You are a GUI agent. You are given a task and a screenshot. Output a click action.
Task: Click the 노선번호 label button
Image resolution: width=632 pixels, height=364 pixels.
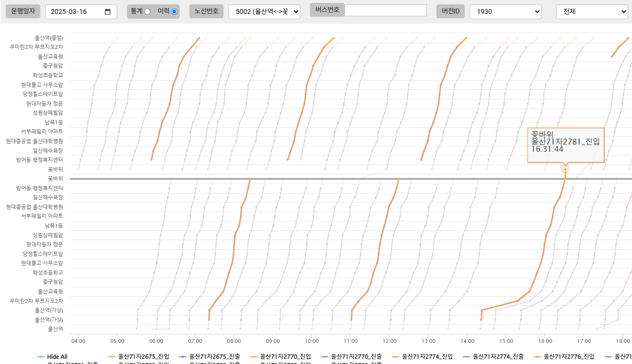click(x=206, y=12)
